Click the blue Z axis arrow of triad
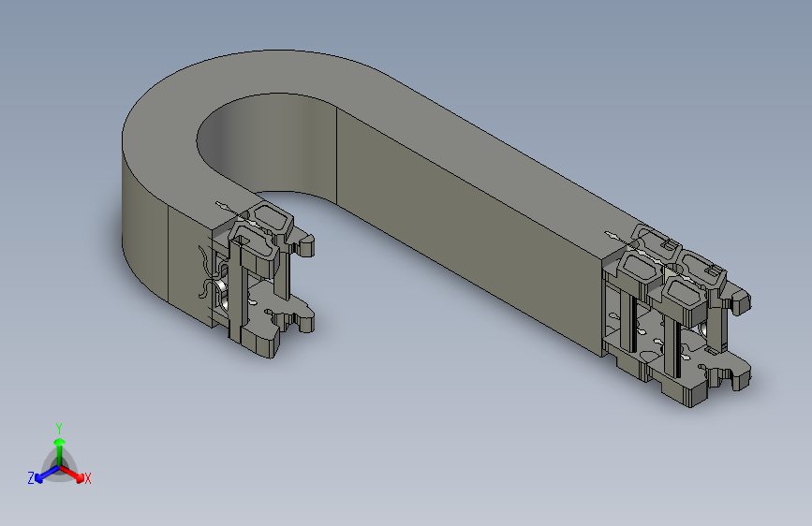The height and width of the screenshot is (526, 812). [x=48, y=475]
